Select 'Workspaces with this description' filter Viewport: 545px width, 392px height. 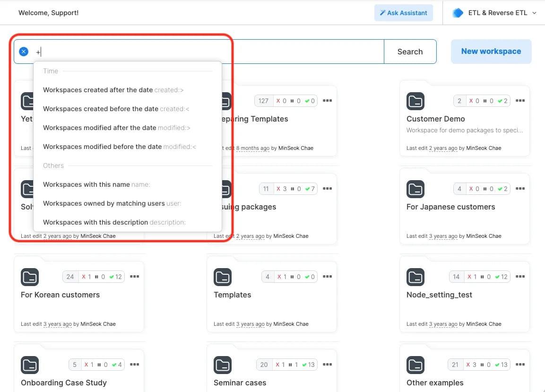coord(128,222)
